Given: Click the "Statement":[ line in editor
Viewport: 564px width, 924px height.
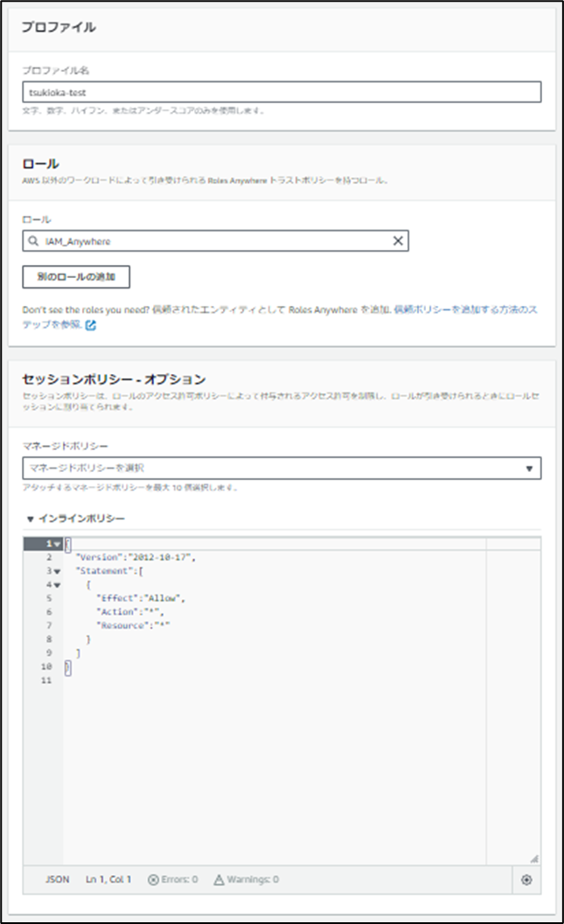Looking at the screenshot, I should coord(109,571).
